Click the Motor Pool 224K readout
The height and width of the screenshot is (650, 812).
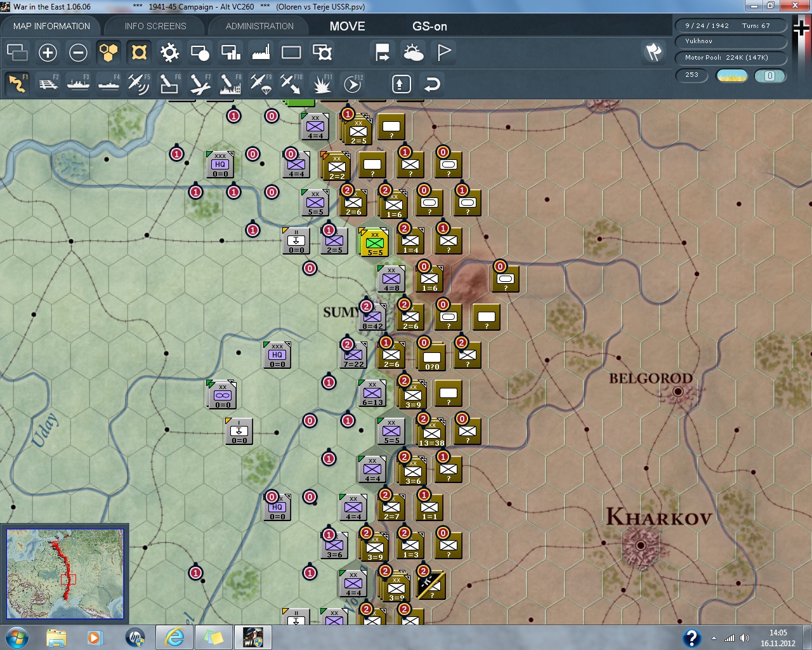point(731,58)
